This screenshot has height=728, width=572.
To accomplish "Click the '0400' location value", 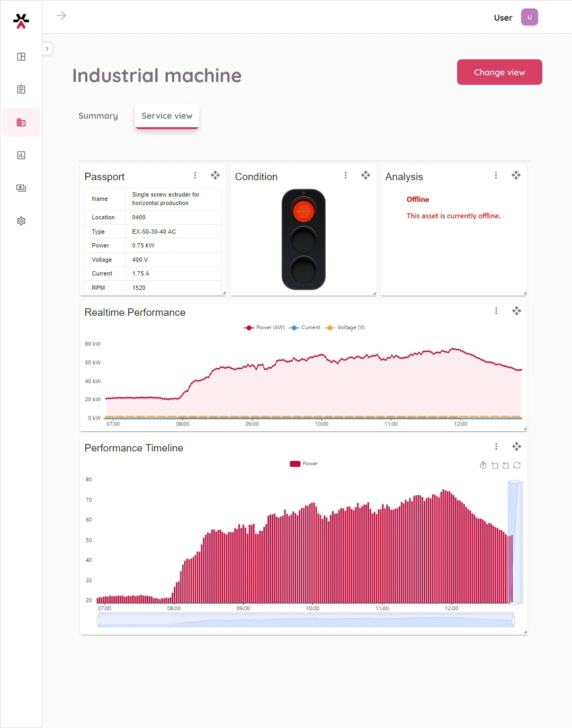I will [x=139, y=217].
